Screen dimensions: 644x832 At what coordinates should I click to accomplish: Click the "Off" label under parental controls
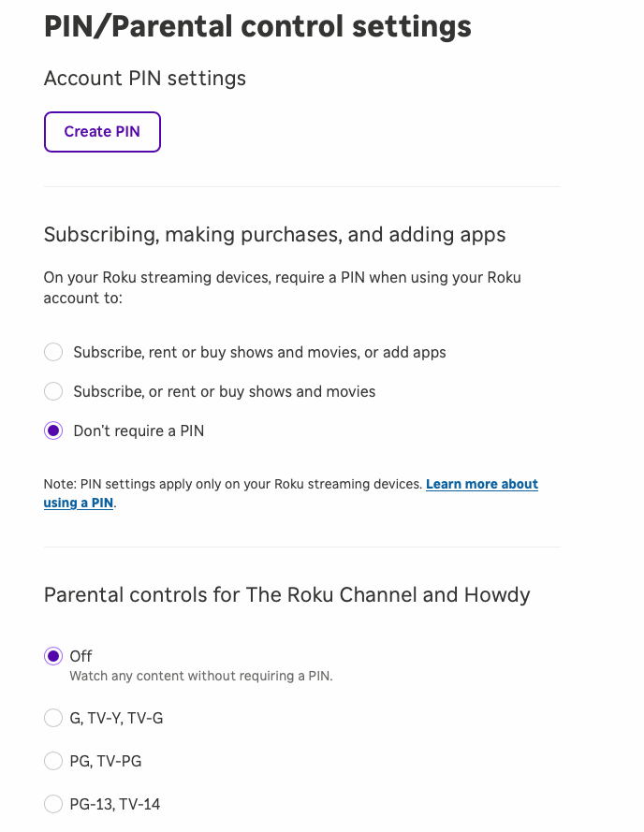coord(81,656)
